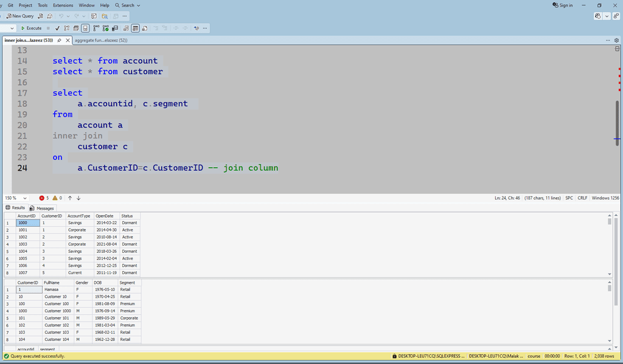
Task: Click the Display Estimated Execution Plan icon
Action: point(66,28)
